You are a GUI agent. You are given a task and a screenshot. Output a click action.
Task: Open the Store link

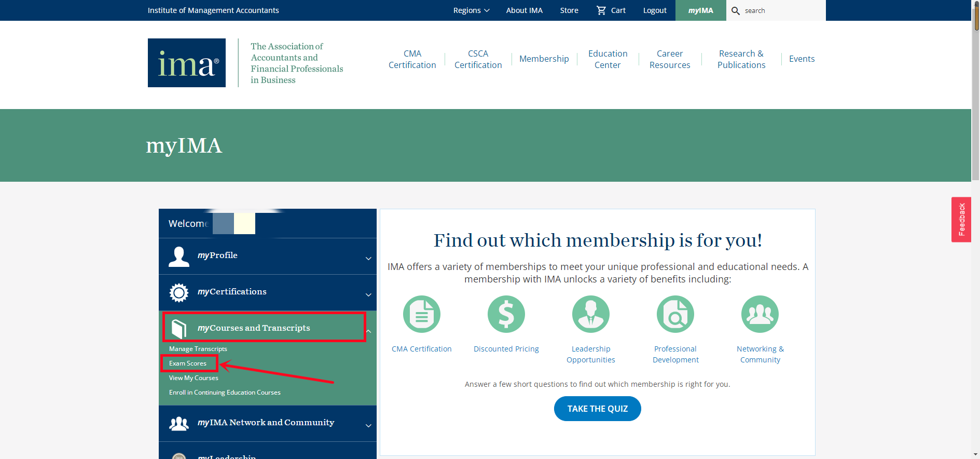point(569,10)
